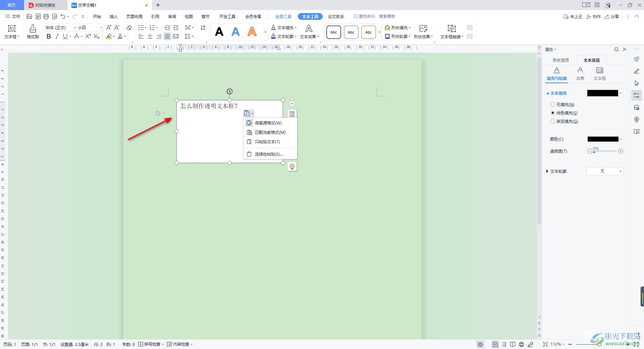The image size is (644, 349).
Task: Switch to the Shape Options tab
Action: click(x=560, y=60)
